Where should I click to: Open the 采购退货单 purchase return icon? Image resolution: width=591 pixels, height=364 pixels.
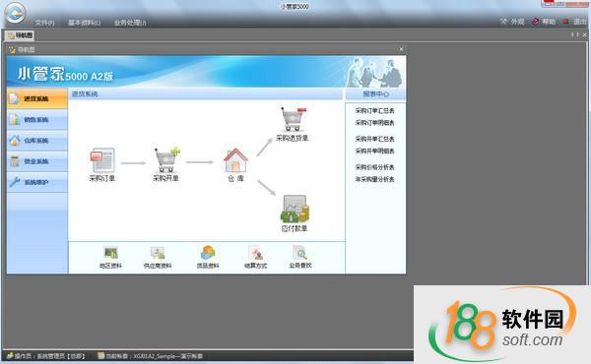[294, 119]
